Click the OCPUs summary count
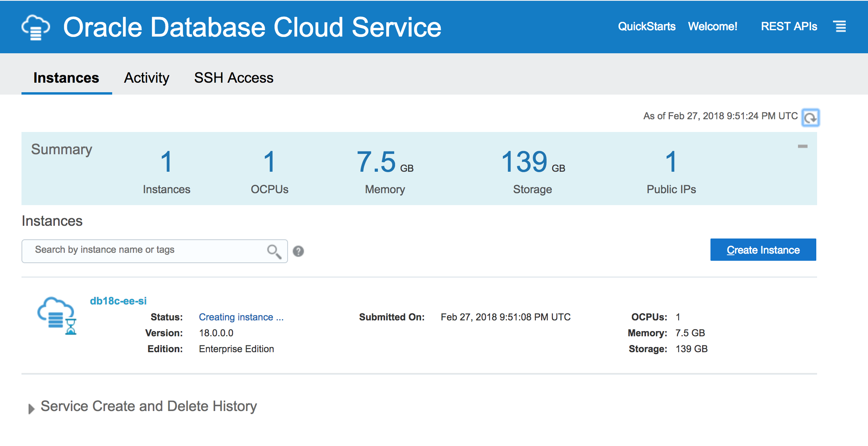 (x=270, y=162)
